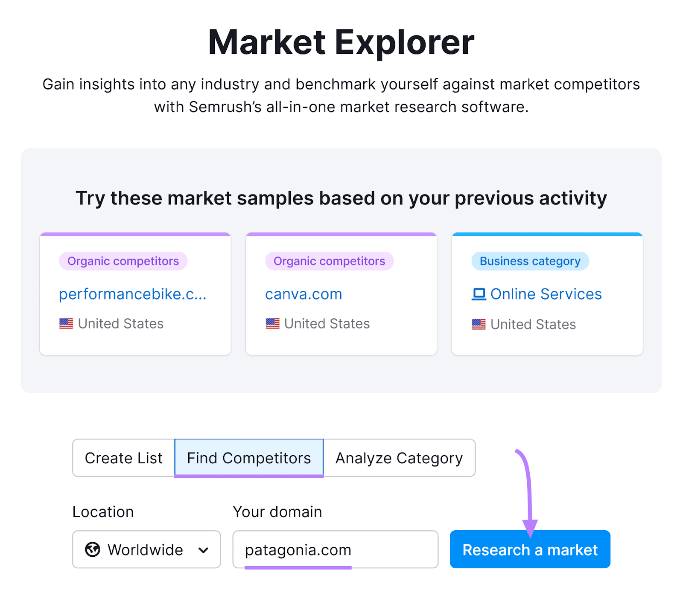Click the Research a market button
Image resolution: width=683 pixels, height=616 pixels.
[x=530, y=549]
